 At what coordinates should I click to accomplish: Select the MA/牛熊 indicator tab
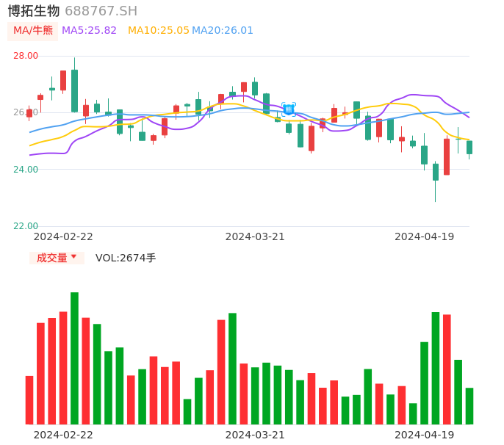[33, 31]
